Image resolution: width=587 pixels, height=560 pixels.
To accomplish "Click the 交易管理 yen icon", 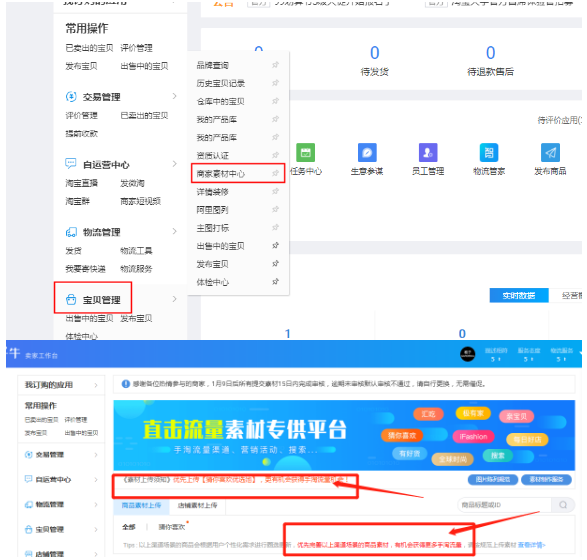I will (71, 97).
